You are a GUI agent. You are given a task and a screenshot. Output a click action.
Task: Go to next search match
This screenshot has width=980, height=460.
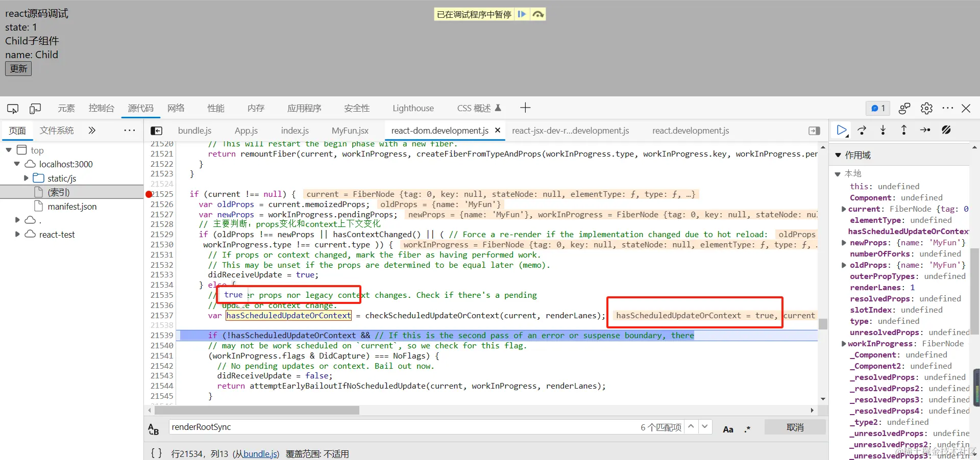point(705,426)
